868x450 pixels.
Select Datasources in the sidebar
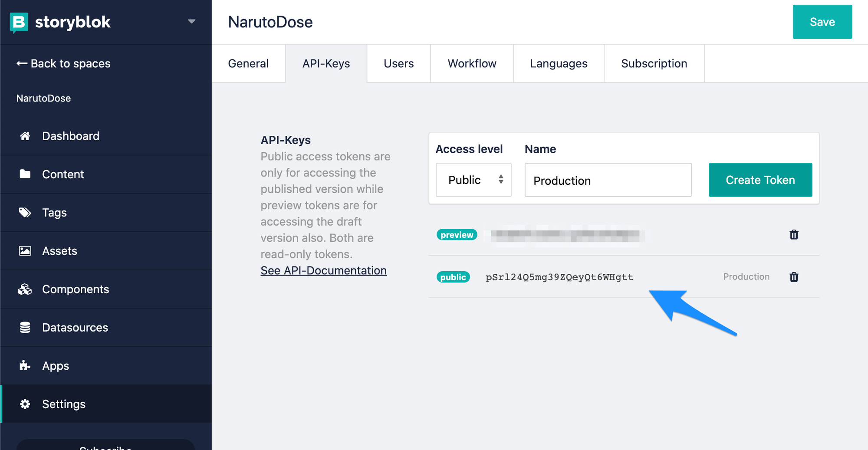[x=106, y=327]
